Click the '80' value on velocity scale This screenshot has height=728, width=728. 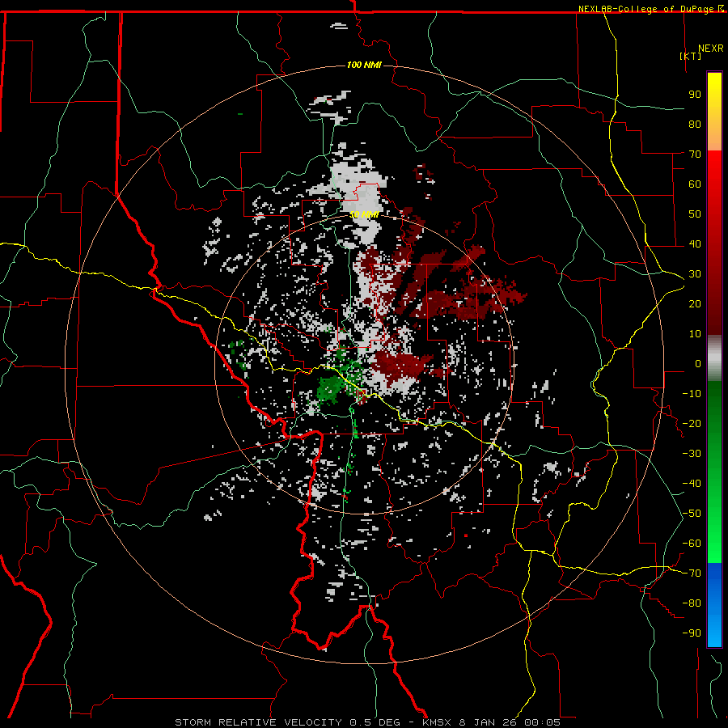point(695,124)
